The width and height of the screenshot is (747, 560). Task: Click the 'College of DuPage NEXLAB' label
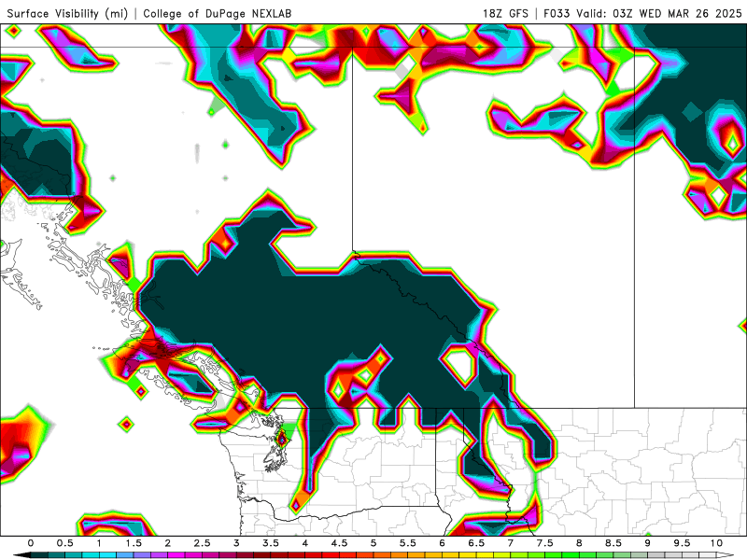[x=218, y=13]
